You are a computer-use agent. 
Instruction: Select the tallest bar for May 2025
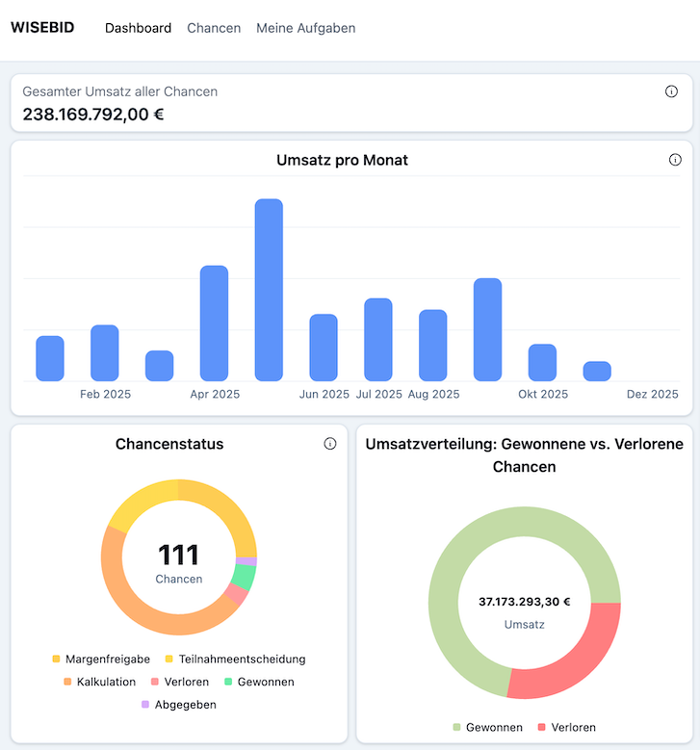pos(269,290)
